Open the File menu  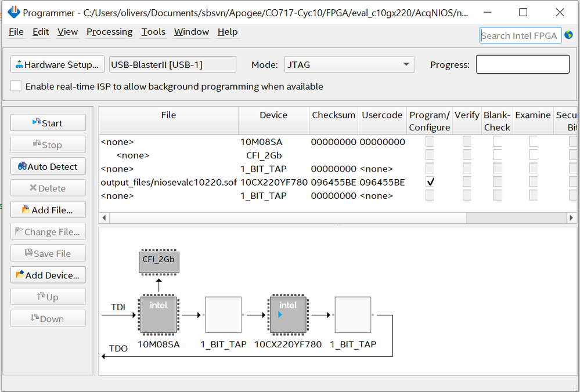16,32
